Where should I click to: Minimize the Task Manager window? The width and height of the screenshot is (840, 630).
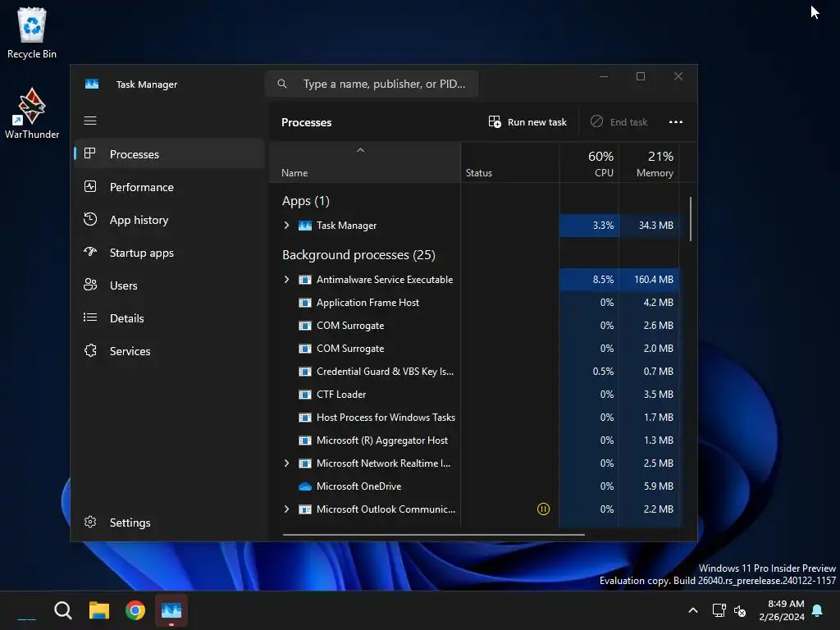tap(604, 76)
